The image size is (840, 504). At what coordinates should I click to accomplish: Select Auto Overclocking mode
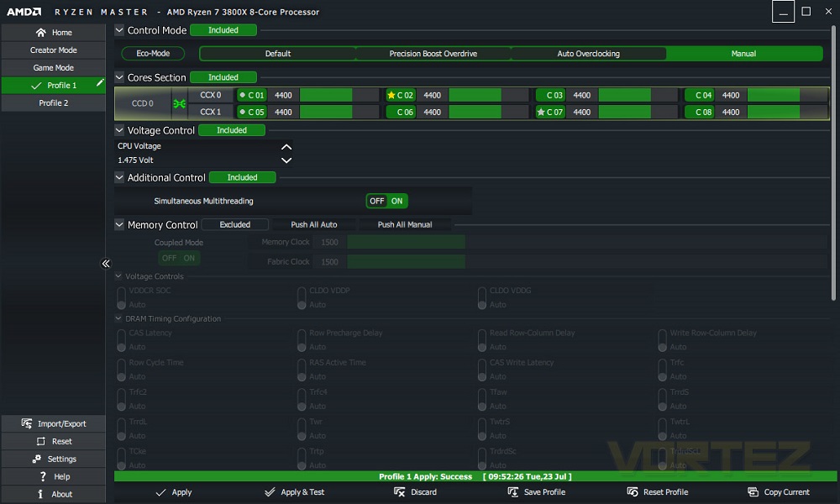(589, 54)
